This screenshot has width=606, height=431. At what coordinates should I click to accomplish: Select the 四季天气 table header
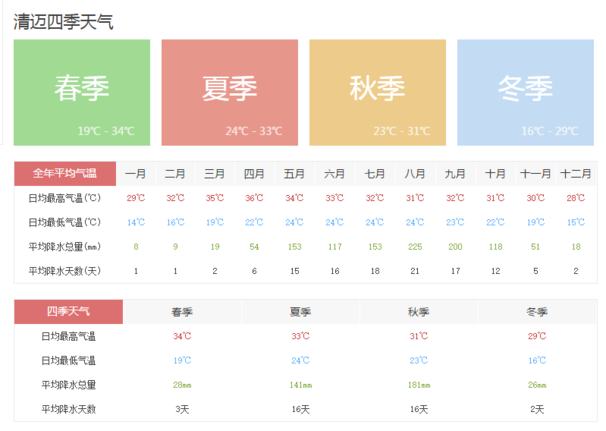click(68, 312)
